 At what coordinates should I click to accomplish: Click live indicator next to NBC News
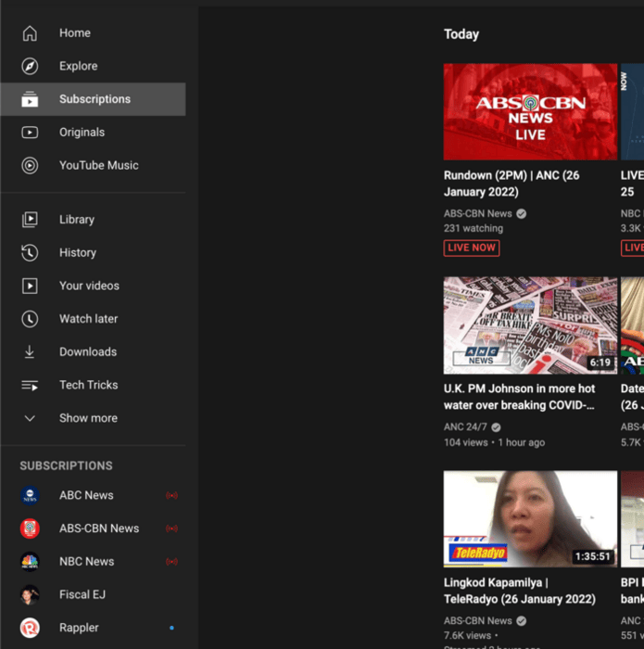pyautogui.click(x=171, y=561)
